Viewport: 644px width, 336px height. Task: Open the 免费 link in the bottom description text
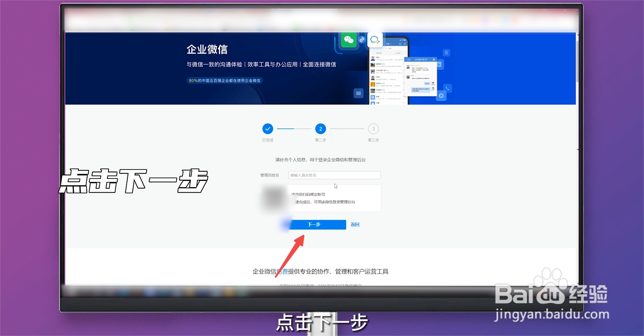[x=282, y=272]
